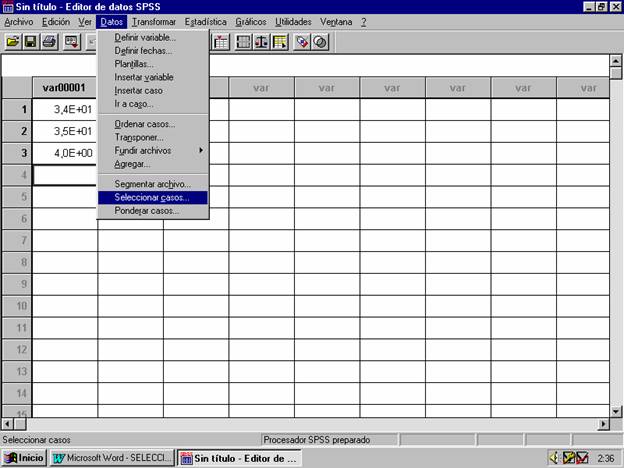Select the var00001 column header

coord(64,87)
